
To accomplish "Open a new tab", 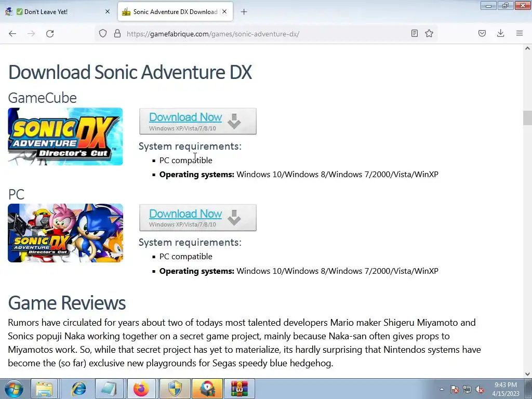I will [244, 12].
